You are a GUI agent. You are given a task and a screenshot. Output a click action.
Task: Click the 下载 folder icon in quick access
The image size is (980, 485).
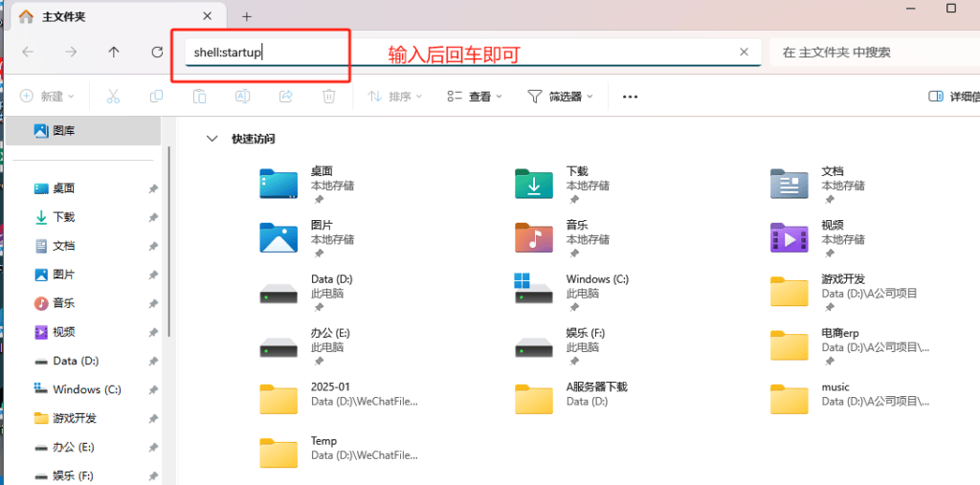pos(534,184)
